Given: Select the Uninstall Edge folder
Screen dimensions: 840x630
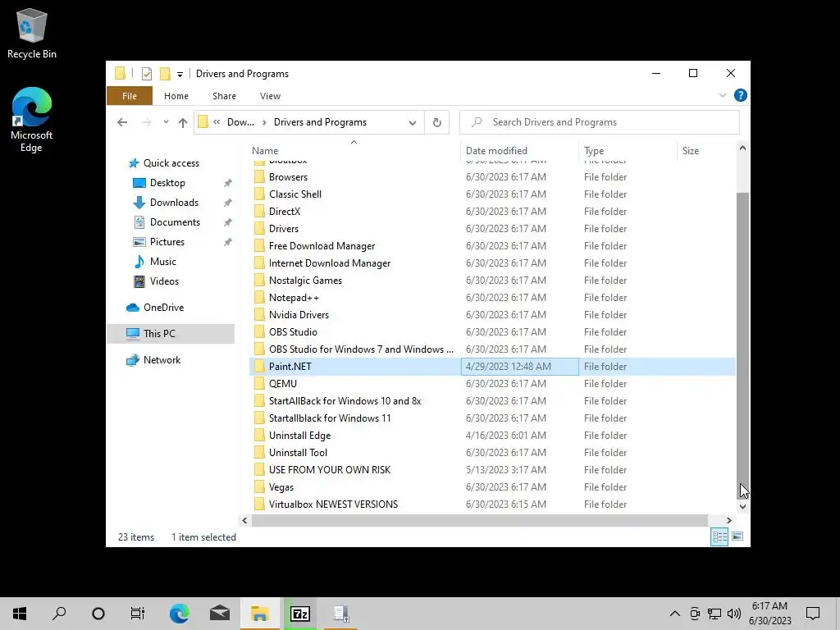Looking at the screenshot, I should click(299, 435).
